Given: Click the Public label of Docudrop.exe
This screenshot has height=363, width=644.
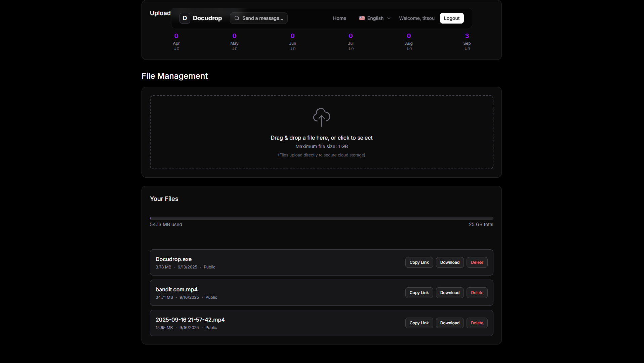Looking at the screenshot, I should point(209,267).
